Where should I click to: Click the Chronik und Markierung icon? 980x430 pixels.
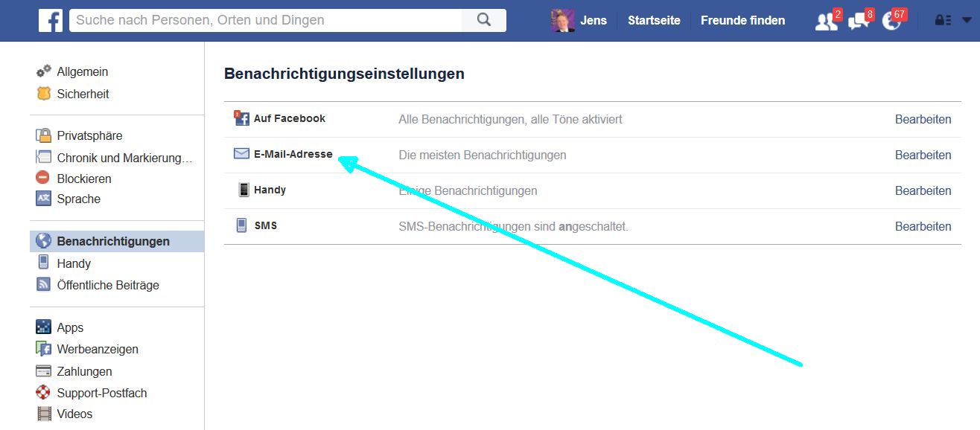43,158
